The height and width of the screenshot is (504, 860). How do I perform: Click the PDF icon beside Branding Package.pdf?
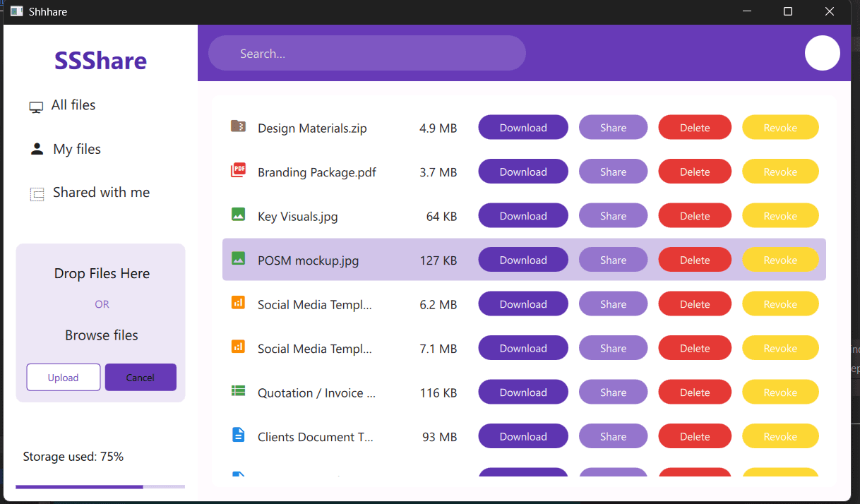[x=238, y=169]
